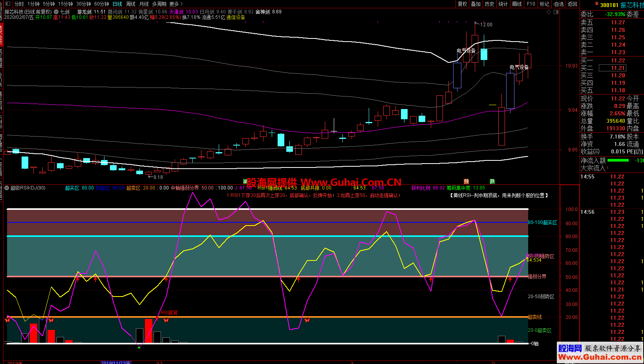The width and height of the screenshot is (644, 364).
Task: Click the 委比 value -32.93%
Action: point(615,14)
